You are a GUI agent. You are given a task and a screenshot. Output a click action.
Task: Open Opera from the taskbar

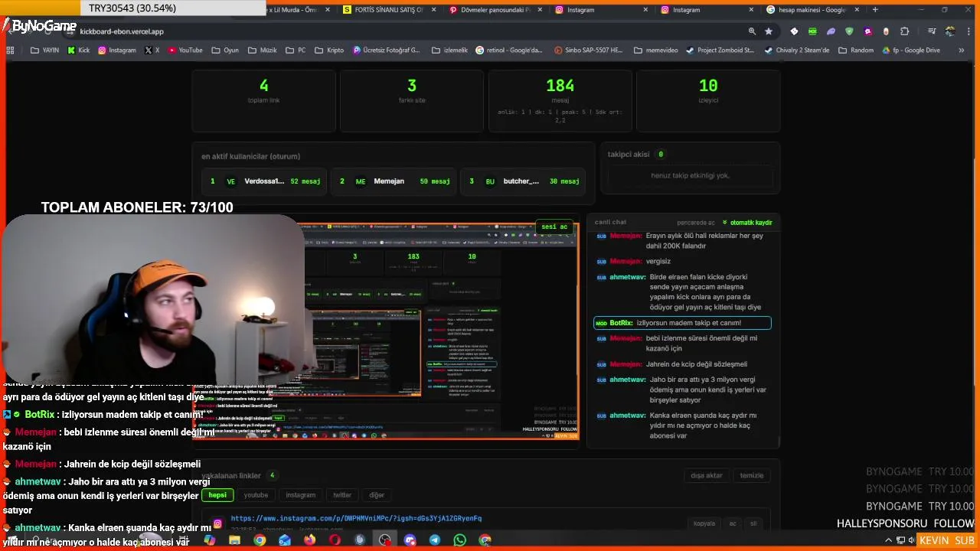(x=335, y=540)
